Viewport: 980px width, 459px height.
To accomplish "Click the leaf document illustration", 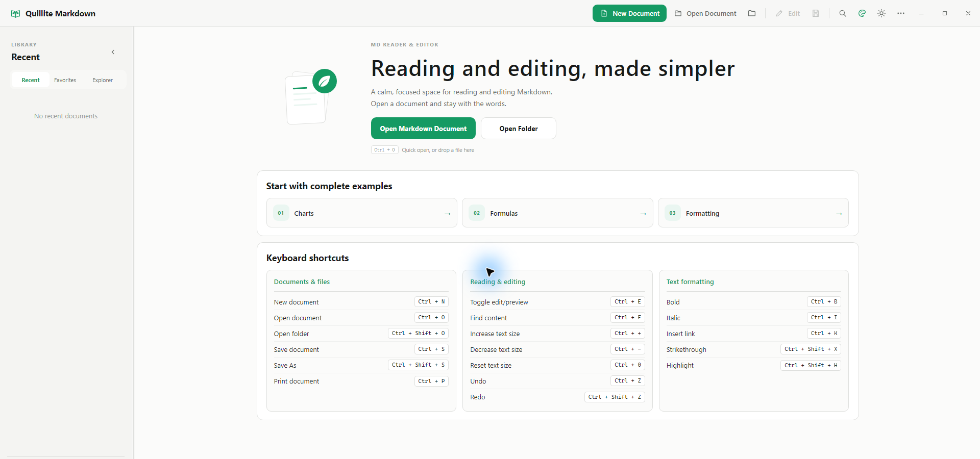I will [310, 96].
